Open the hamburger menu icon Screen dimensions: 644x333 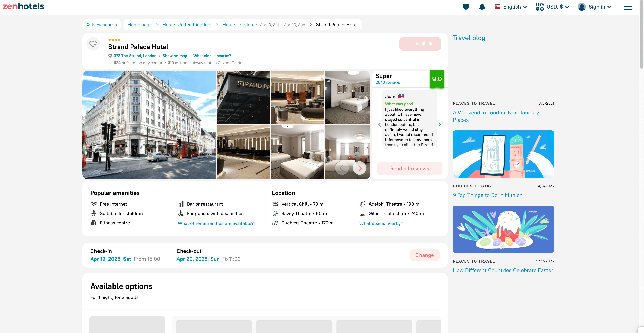click(x=628, y=7)
